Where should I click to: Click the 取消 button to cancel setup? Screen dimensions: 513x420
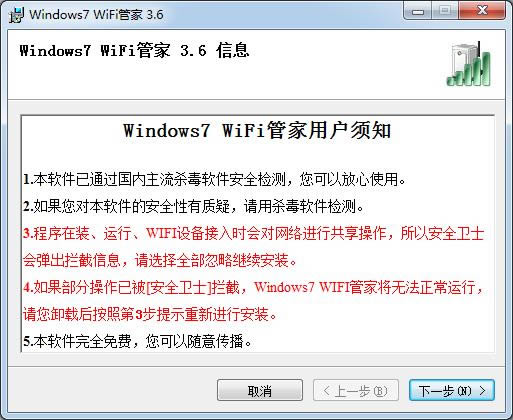click(260, 390)
